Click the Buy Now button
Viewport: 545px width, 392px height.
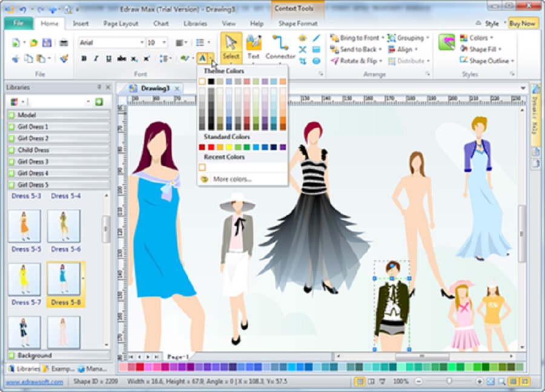point(521,24)
